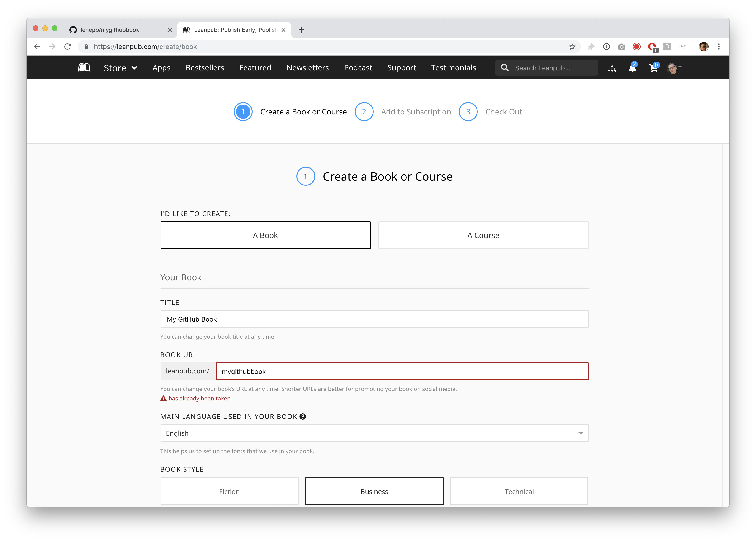Click step 2 Add to Subscription
Image resolution: width=756 pixels, height=542 pixels.
[403, 112]
